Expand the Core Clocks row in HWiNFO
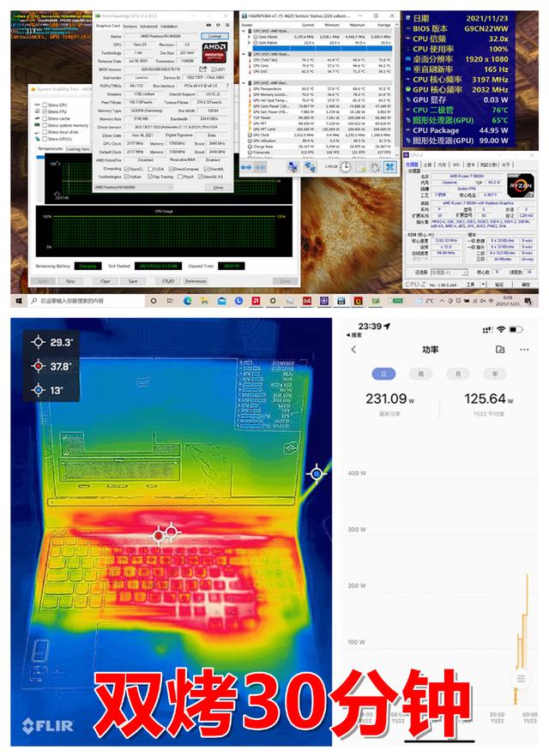 click(x=249, y=37)
